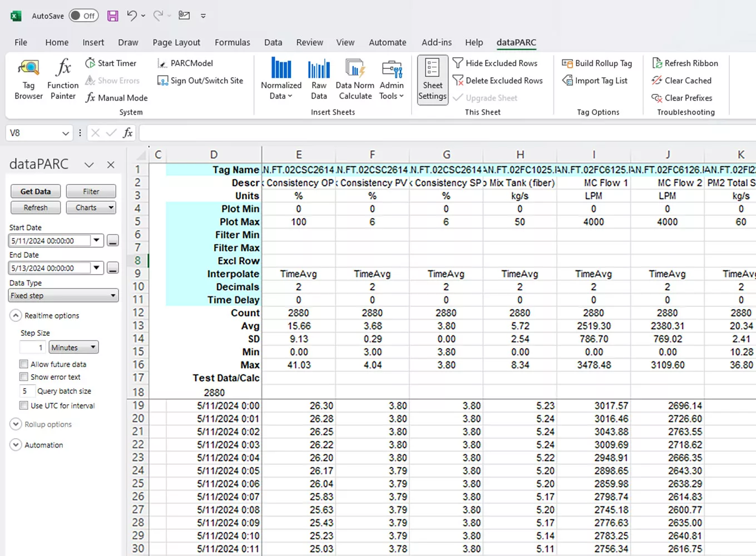Switch to the Formulas tab

(233, 42)
